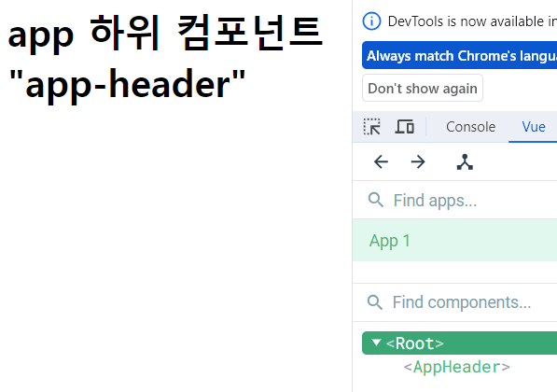Click the DevTools is now available message
This screenshot has width=557, height=392.
[x=472, y=21]
